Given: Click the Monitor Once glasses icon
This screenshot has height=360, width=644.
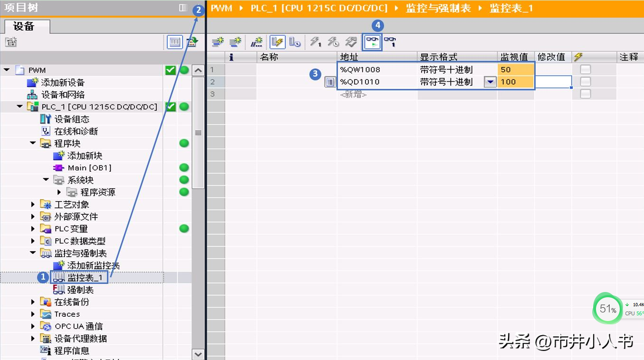Looking at the screenshot, I should point(390,42).
